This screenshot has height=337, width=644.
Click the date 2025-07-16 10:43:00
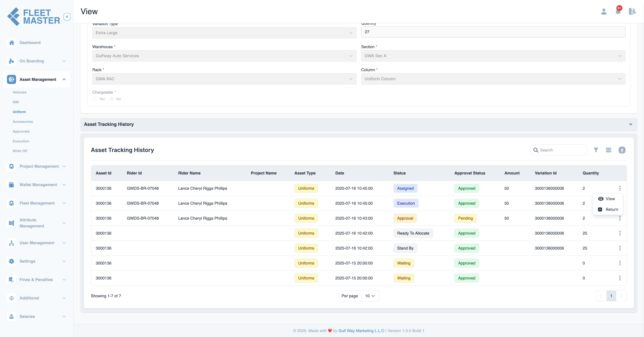tap(354, 218)
